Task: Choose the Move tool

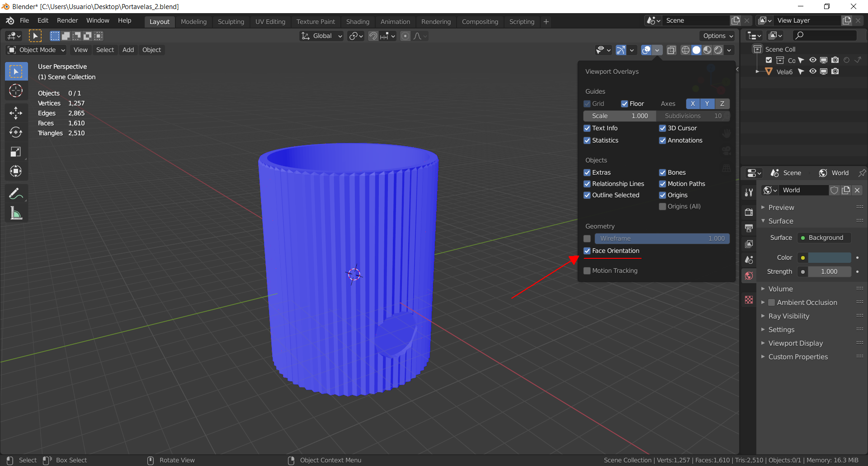Action: (x=16, y=113)
